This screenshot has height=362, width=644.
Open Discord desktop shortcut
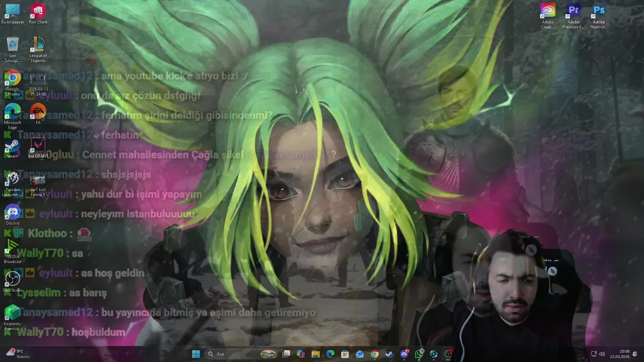click(x=13, y=215)
